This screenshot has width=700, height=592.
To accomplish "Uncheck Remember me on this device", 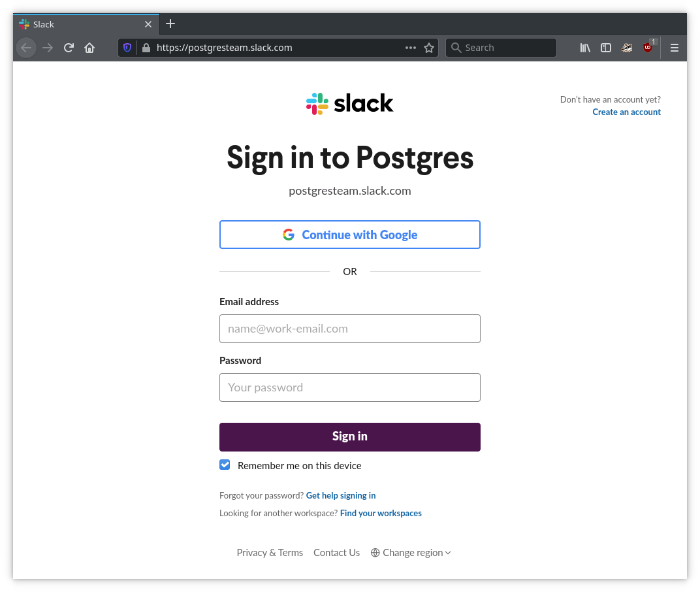I will pyautogui.click(x=225, y=465).
